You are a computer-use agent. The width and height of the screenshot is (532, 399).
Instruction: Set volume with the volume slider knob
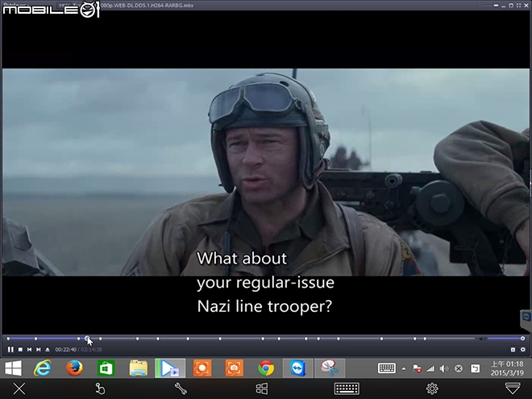coord(523,339)
